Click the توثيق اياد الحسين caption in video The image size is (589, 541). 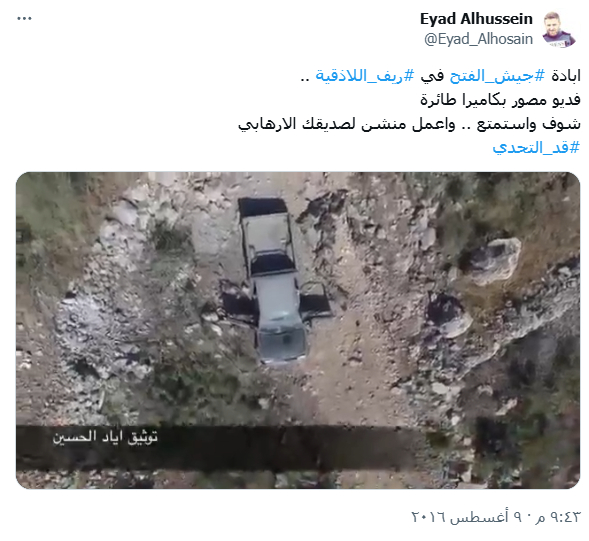coord(105,437)
